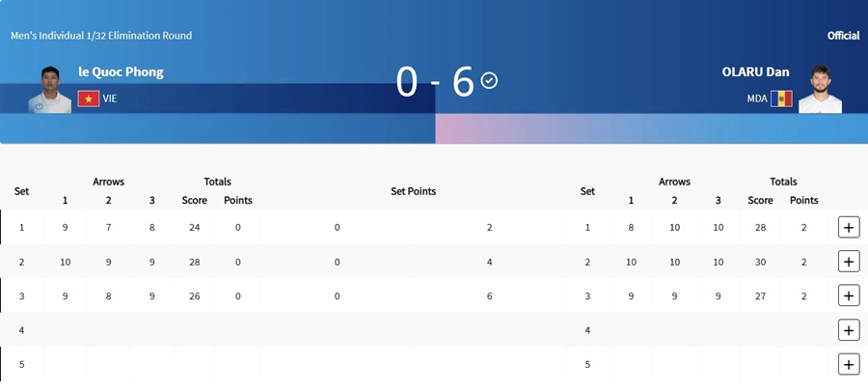Open le Quoc Phong's athlete photo
The height and width of the screenshot is (392, 868).
[x=50, y=90]
